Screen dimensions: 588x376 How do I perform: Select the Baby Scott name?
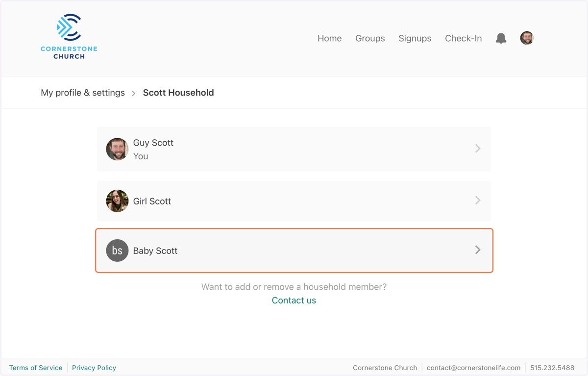coord(155,251)
